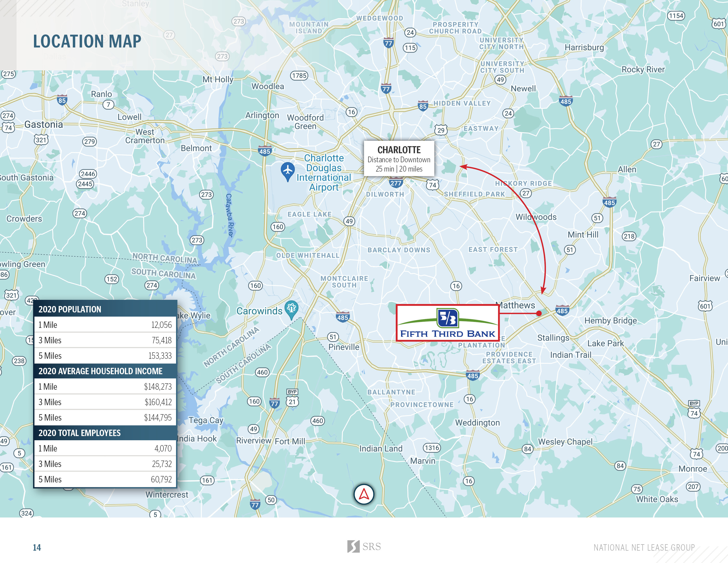This screenshot has height=563, width=728.
Task: Click the Pineville label
Action: tap(344, 347)
